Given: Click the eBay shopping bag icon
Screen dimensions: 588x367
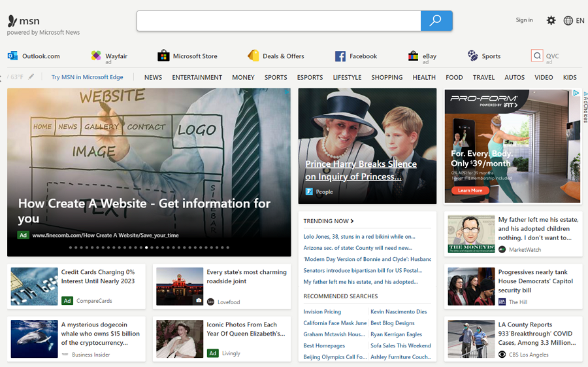Looking at the screenshot, I should pos(414,56).
